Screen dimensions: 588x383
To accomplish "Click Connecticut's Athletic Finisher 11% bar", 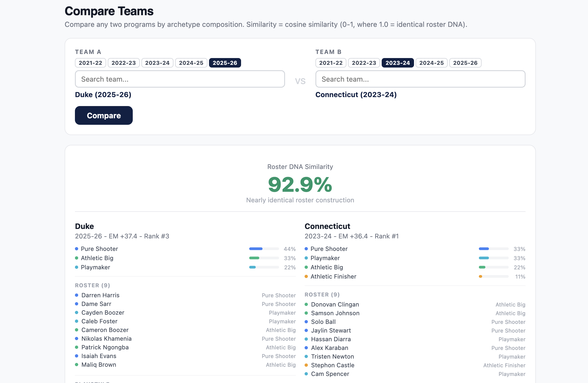I will [x=494, y=276].
